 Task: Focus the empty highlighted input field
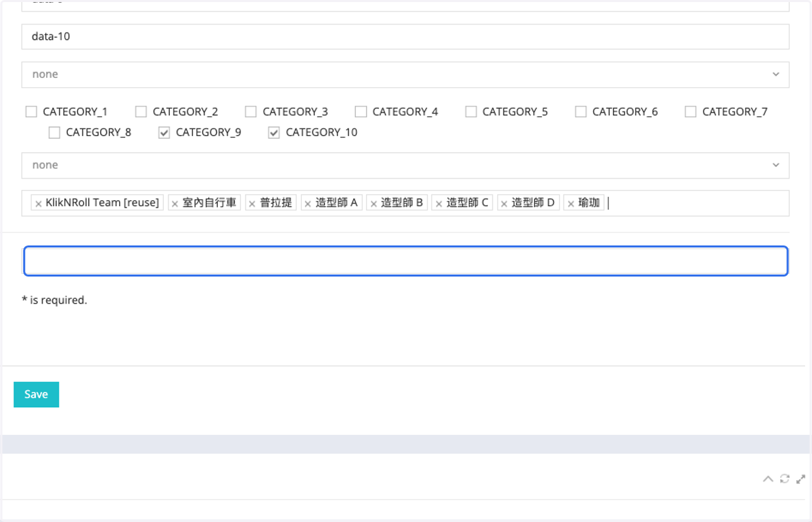coord(406,261)
